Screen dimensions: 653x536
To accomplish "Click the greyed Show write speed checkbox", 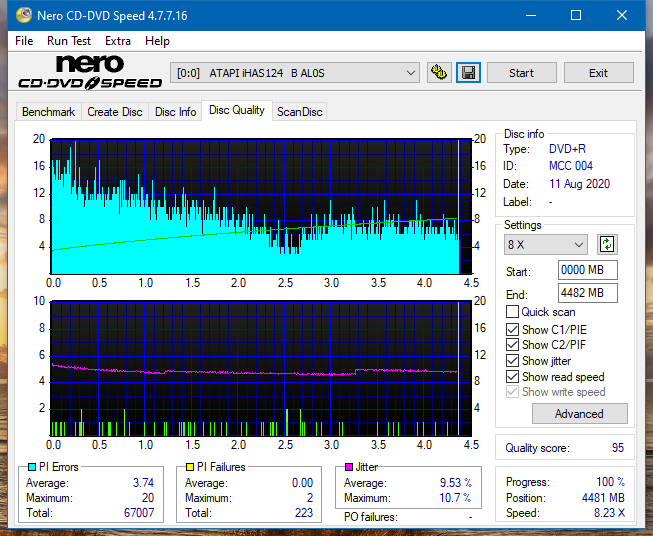I will (x=512, y=392).
